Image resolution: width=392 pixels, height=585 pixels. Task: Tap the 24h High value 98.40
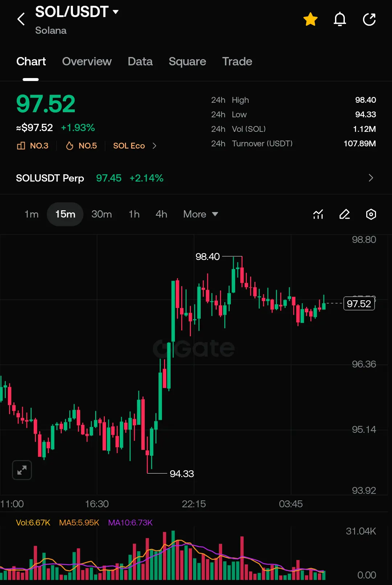click(366, 100)
